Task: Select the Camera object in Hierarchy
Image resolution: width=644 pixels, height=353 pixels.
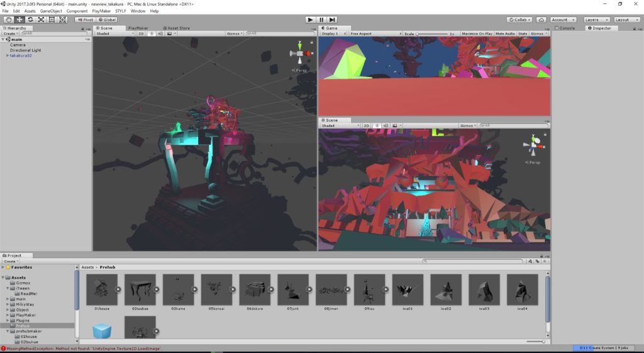Action: coord(18,45)
